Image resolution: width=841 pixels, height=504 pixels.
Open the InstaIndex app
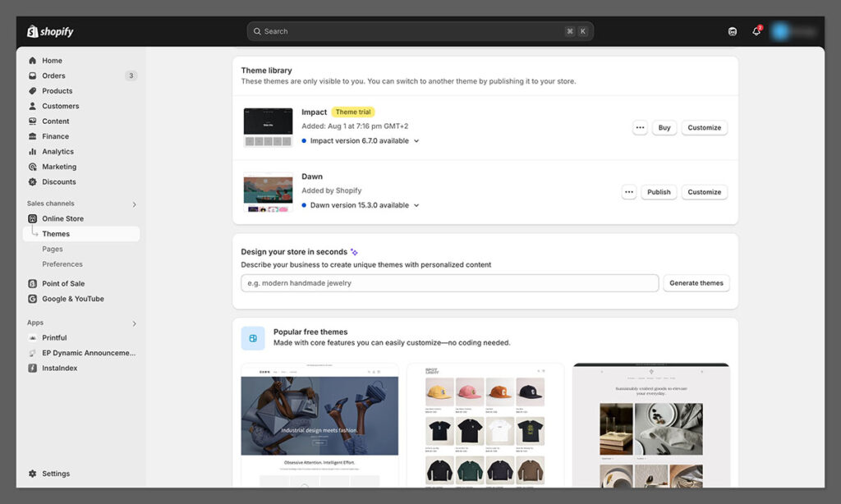coord(59,368)
